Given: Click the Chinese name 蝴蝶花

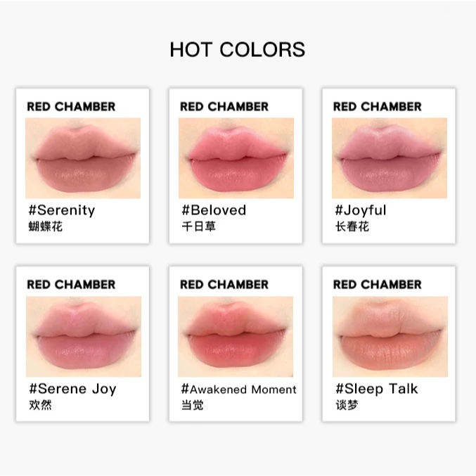Looking at the screenshot, I should point(46,226).
